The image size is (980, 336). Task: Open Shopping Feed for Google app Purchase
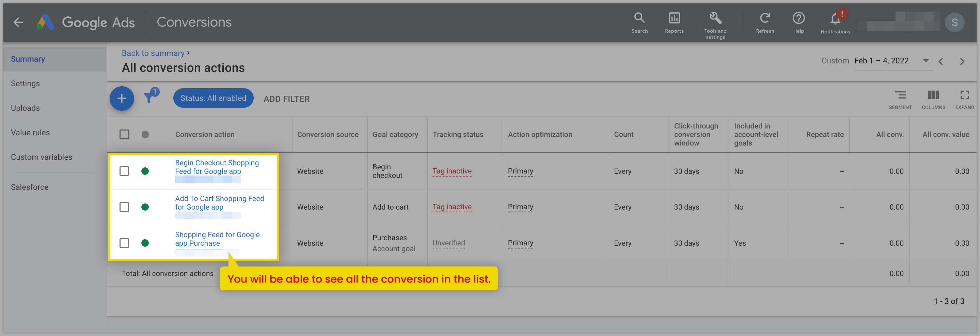[x=217, y=239]
